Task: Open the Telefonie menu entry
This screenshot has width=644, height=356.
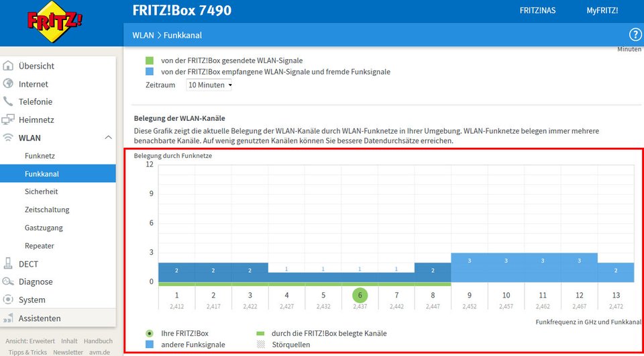Action: tap(36, 101)
